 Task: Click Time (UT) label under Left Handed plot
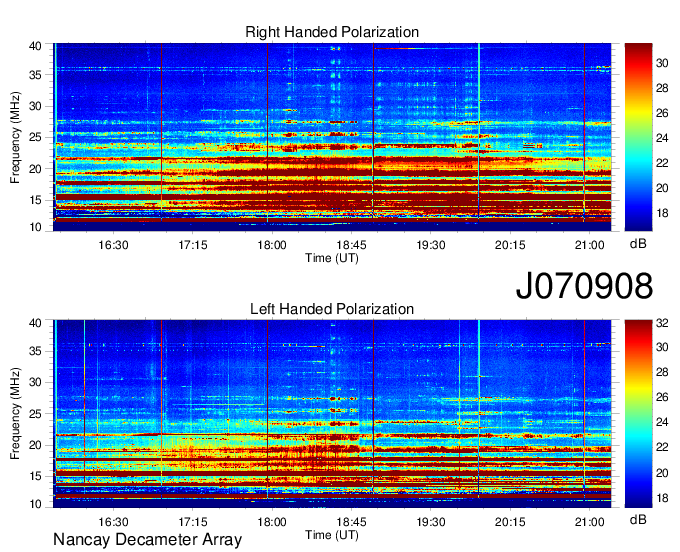point(332,535)
